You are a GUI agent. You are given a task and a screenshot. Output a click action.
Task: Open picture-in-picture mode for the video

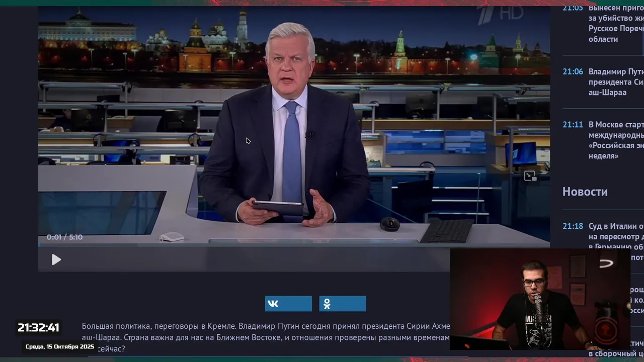tap(530, 176)
